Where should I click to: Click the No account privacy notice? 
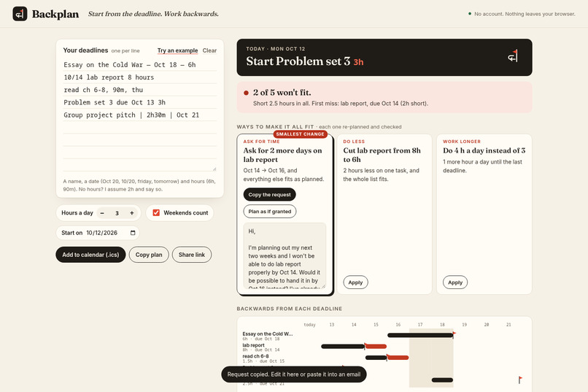point(522,14)
